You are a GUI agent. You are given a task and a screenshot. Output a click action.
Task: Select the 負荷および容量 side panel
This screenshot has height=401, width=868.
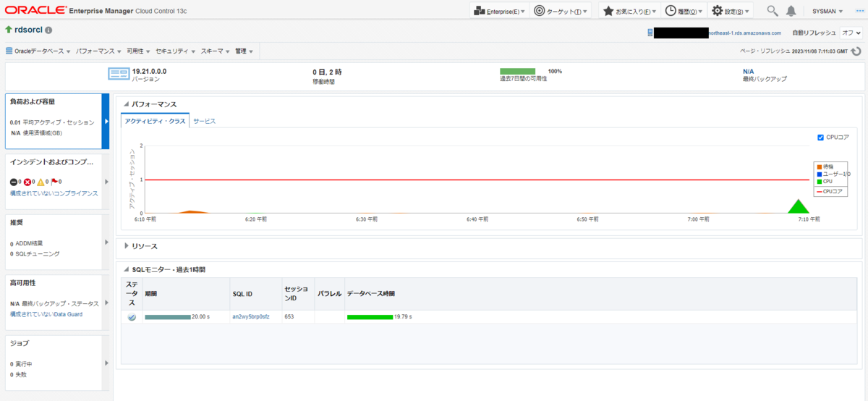click(54, 121)
